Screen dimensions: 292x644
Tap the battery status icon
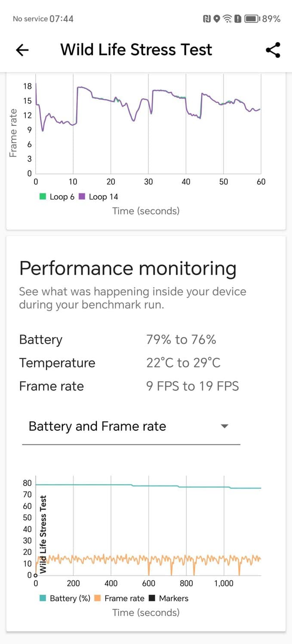pyautogui.click(x=251, y=19)
